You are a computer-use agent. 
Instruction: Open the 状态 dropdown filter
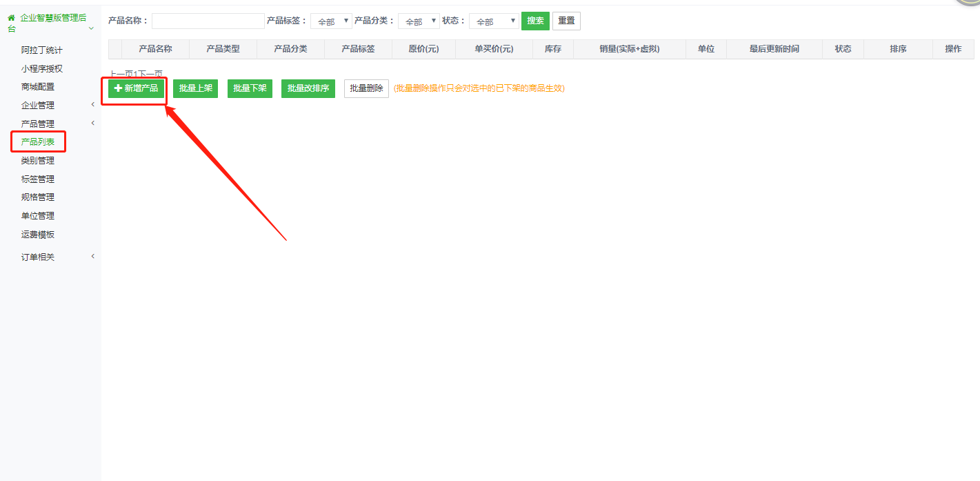click(494, 21)
